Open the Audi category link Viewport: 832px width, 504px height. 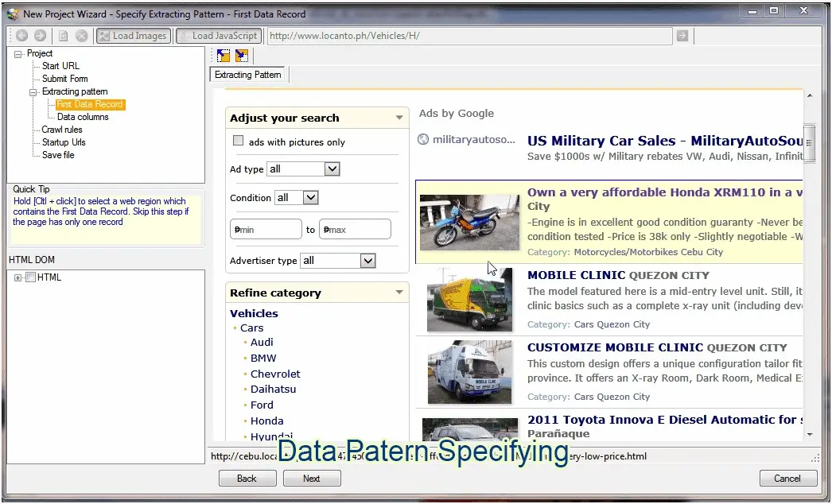(x=262, y=342)
